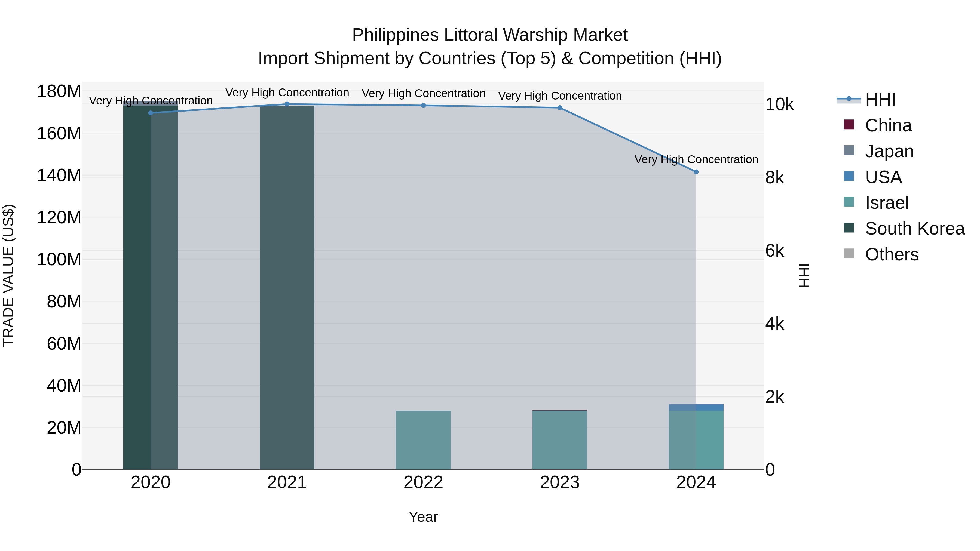The width and height of the screenshot is (980, 551).
Task: Click the 2020 HHI data point
Action: (151, 113)
